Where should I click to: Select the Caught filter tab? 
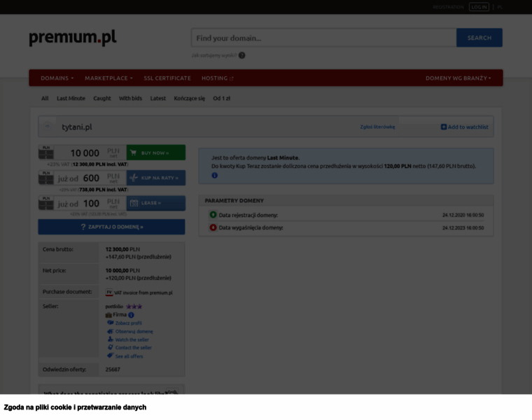point(102,99)
